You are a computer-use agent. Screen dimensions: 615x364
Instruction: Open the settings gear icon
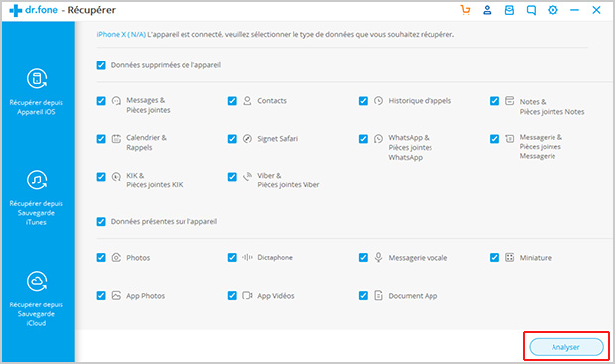(553, 10)
